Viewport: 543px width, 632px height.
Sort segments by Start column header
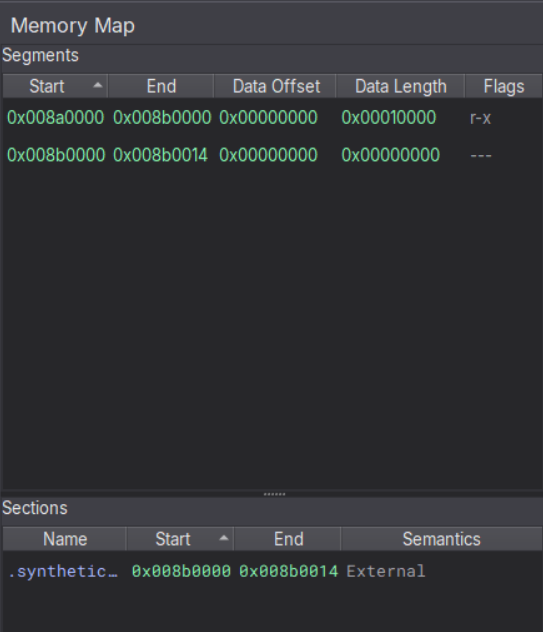(55, 86)
